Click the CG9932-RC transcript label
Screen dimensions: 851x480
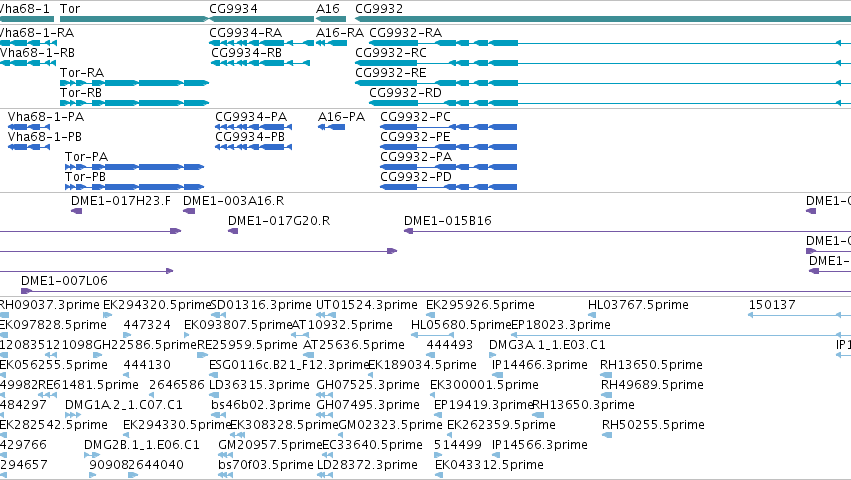[x=391, y=53]
